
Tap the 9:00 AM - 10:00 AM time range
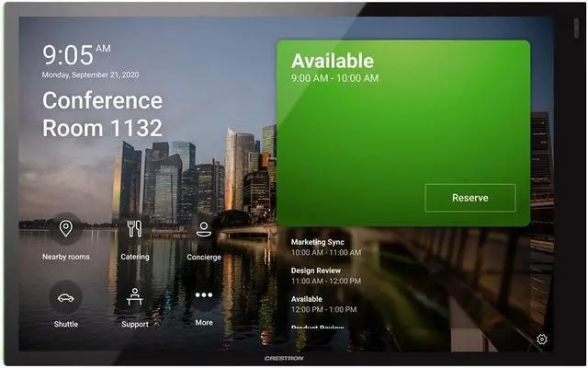(x=334, y=78)
